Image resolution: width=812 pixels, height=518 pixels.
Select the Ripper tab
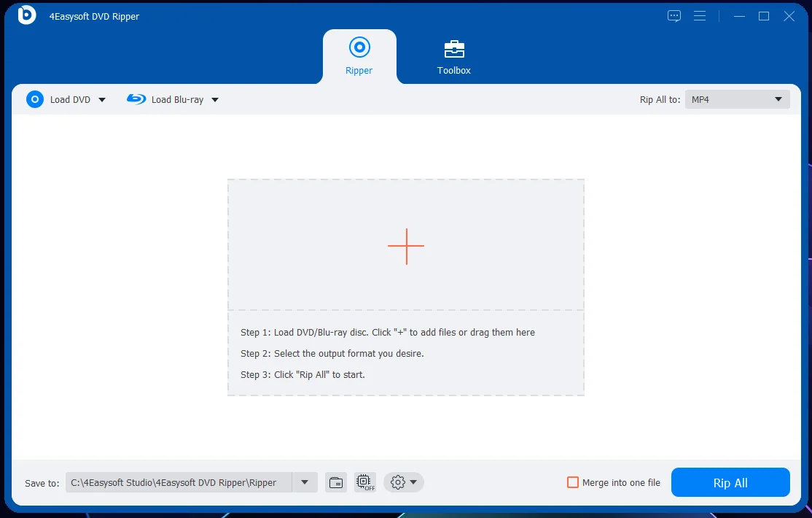(359, 57)
